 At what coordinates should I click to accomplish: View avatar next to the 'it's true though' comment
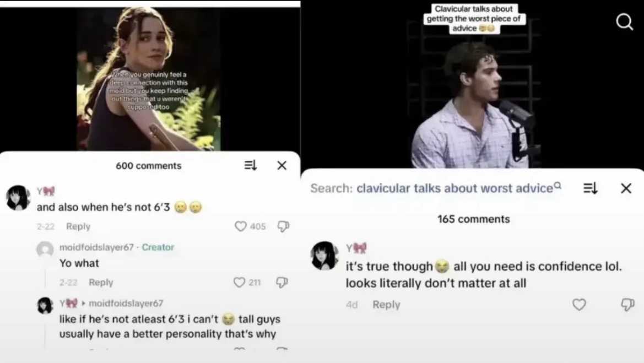324,256
